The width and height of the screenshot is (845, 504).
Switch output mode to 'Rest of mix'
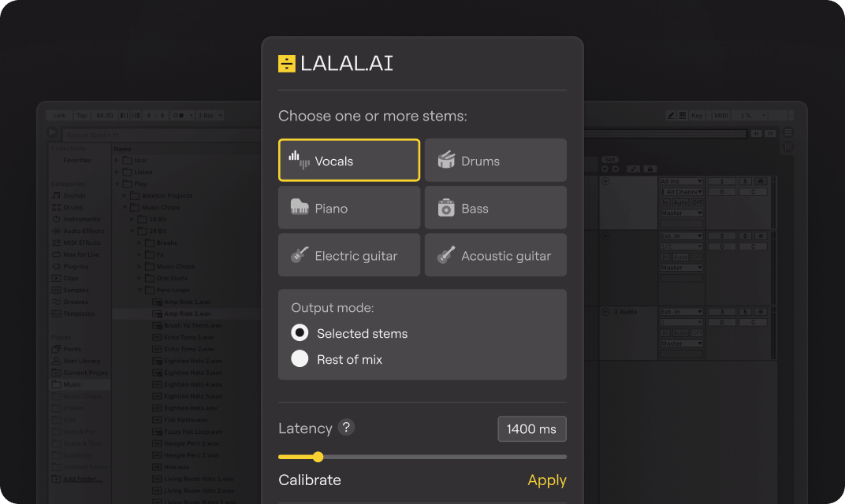[300, 359]
